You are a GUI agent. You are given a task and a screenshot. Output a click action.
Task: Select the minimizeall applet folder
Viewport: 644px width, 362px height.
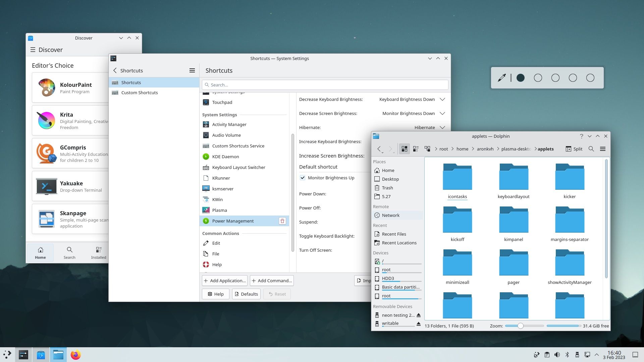coord(458,264)
